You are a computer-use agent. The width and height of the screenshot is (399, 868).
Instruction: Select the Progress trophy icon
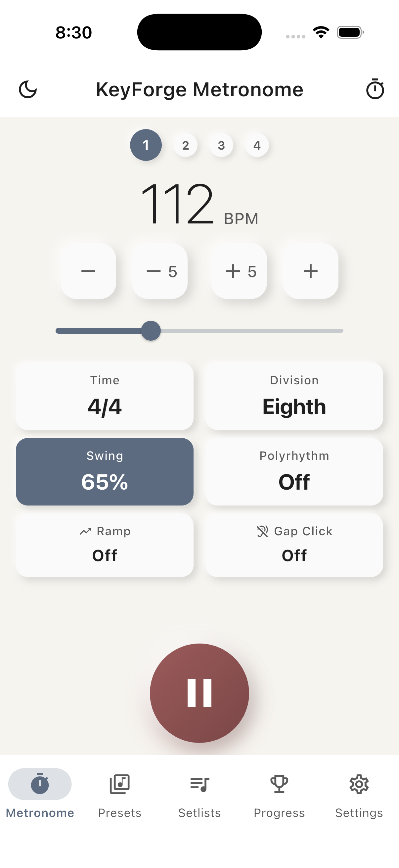coord(279,785)
